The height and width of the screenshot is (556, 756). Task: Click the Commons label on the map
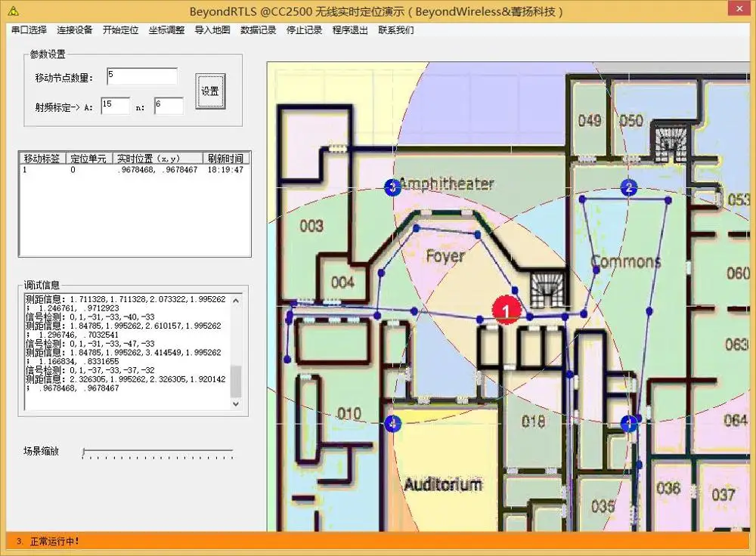coord(625,261)
